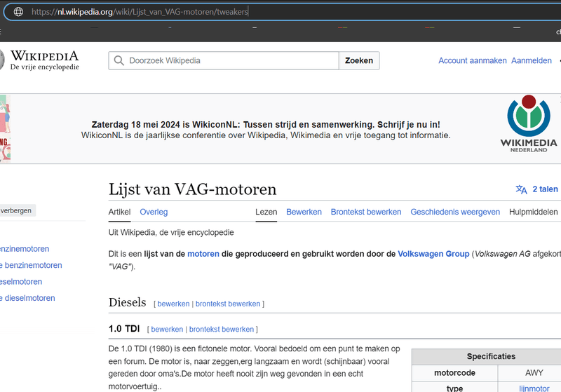The width and height of the screenshot is (561, 392).
Task: Open the Hulpmiddelen dropdown menu
Action: pyautogui.click(x=533, y=212)
